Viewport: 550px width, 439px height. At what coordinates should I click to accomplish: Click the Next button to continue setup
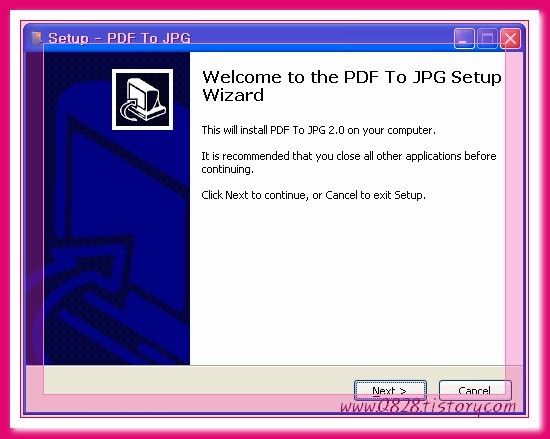tap(390, 390)
